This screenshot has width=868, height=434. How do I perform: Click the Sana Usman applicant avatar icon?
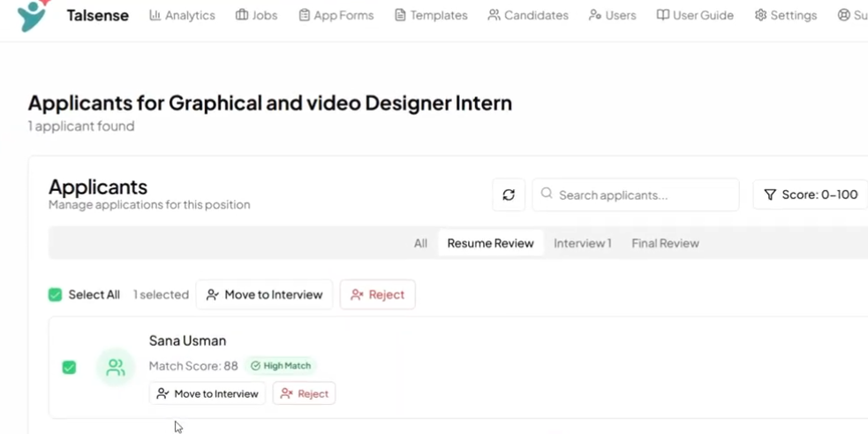116,368
